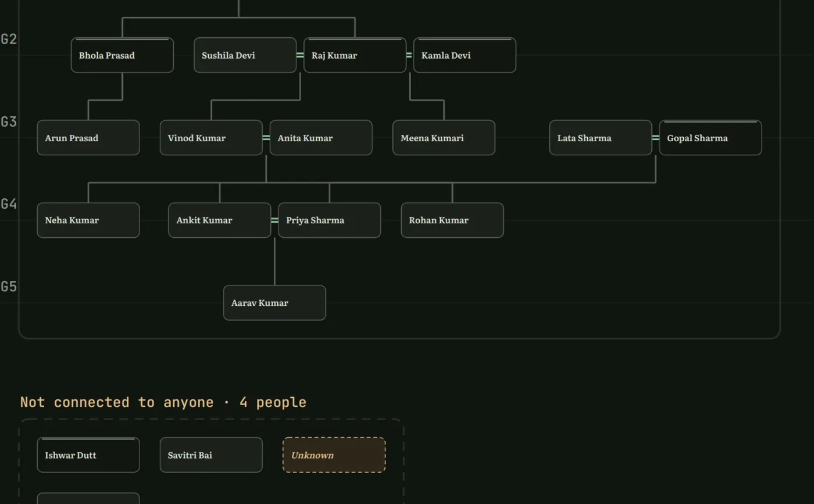
Task: Click the 'Not connected to anyone · 4 people' heading
Action: click(163, 402)
